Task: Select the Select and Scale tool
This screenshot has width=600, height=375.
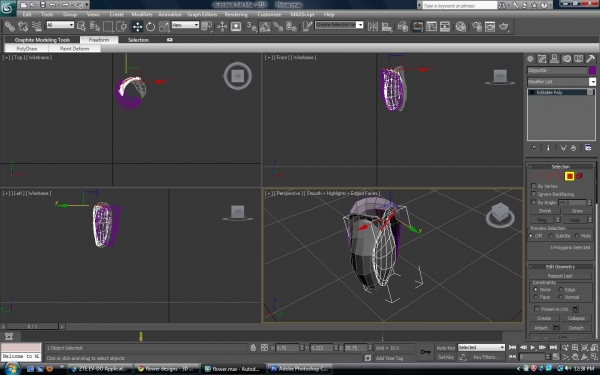Action: pos(164,26)
